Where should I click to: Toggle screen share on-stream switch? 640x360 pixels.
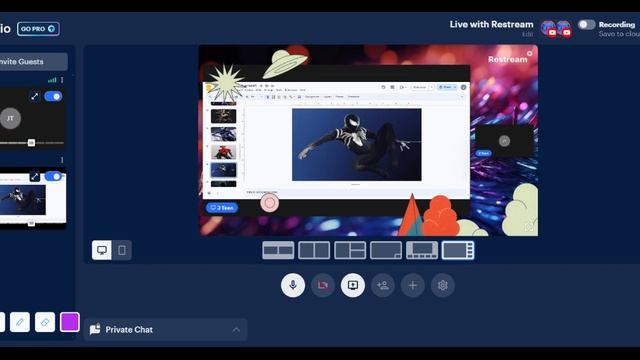pyautogui.click(x=53, y=176)
